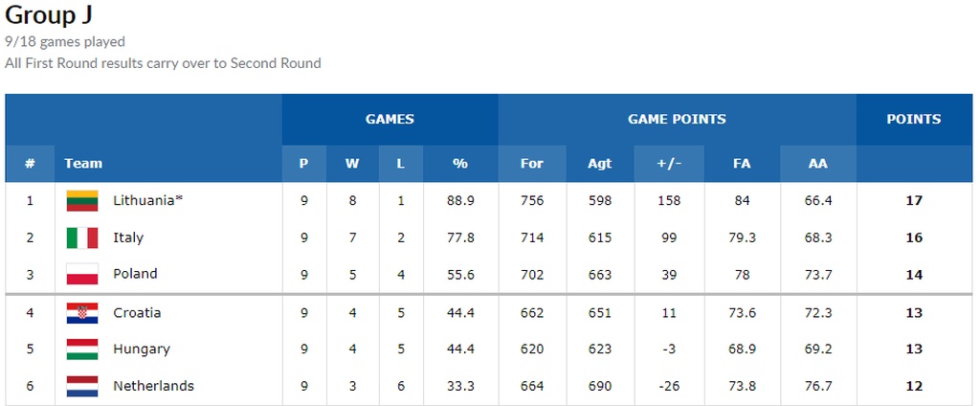Click the Hungary flag icon
Viewport: 980px width, 406px height.
[x=82, y=350]
